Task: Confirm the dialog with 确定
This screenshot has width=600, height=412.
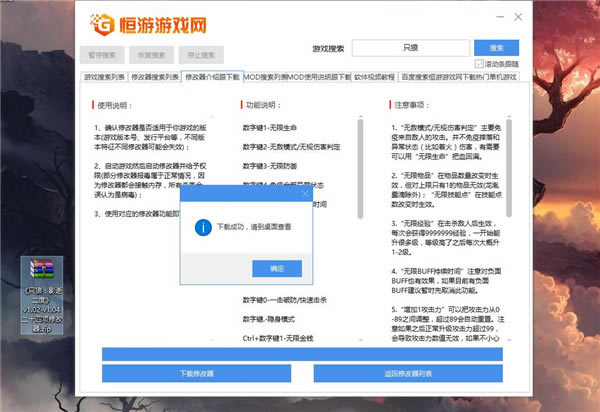Action: point(277,269)
